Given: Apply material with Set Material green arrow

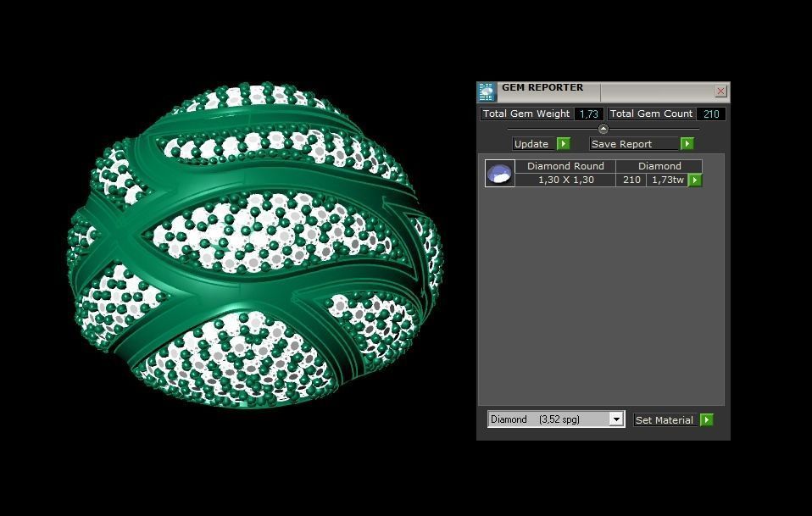Looking at the screenshot, I should click(706, 419).
